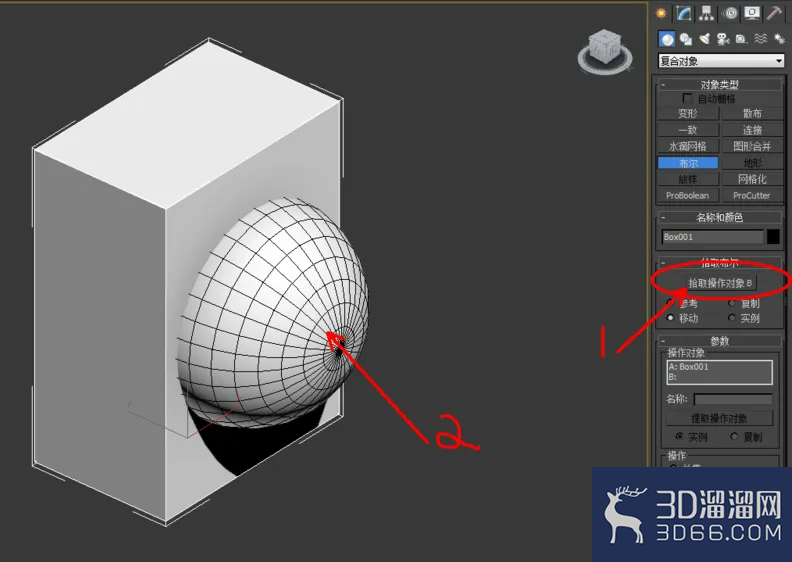792x562 pixels.
Task: Select the empty B: operand row
Action: [x=719, y=377]
